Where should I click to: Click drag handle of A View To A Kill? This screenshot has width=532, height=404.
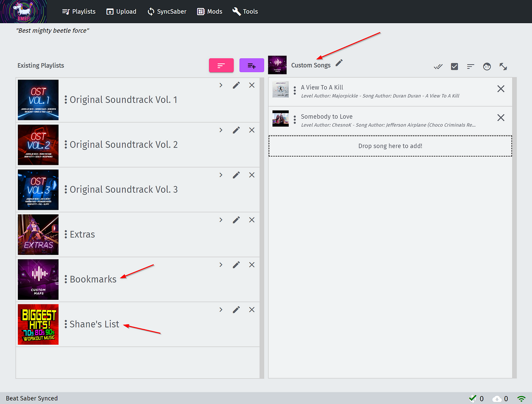tap(294, 91)
